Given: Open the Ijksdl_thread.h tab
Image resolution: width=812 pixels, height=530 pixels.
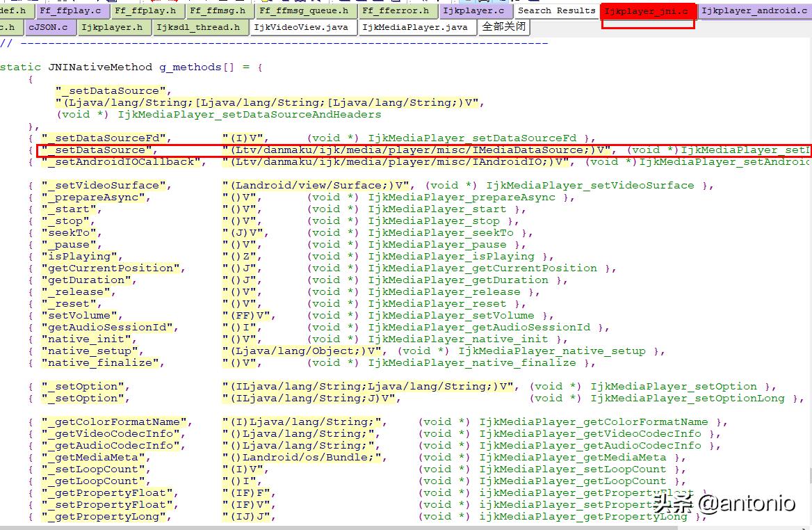Looking at the screenshot, I should 199,27.
